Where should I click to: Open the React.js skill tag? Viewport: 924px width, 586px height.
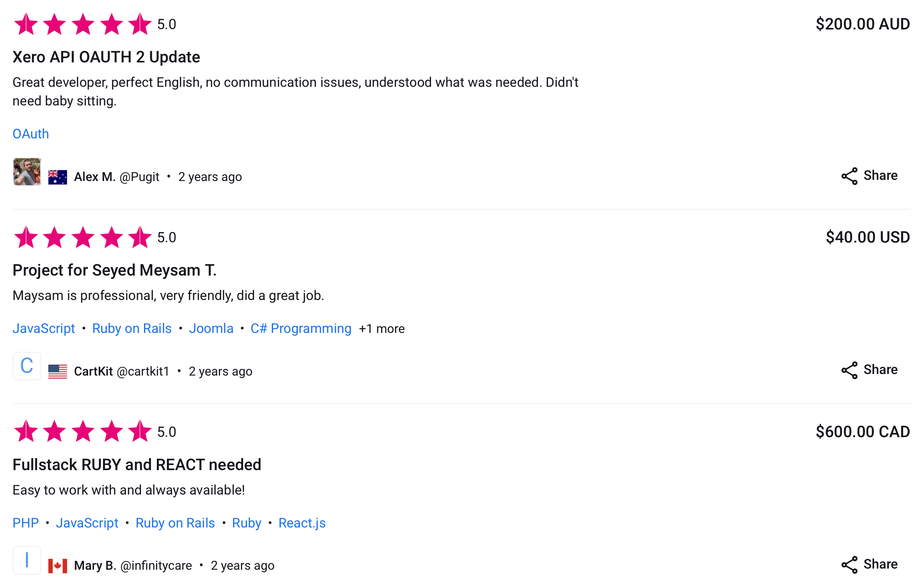tap(302, 523)
